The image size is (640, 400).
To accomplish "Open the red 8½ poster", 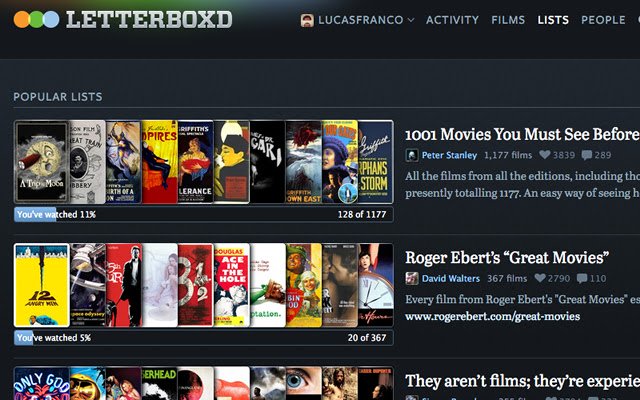I will point(196,285).
